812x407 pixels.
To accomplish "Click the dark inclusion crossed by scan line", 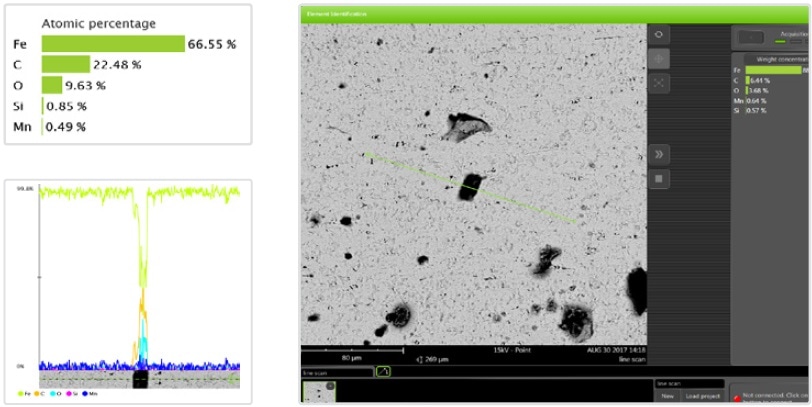I will click(x=470, y=187).
